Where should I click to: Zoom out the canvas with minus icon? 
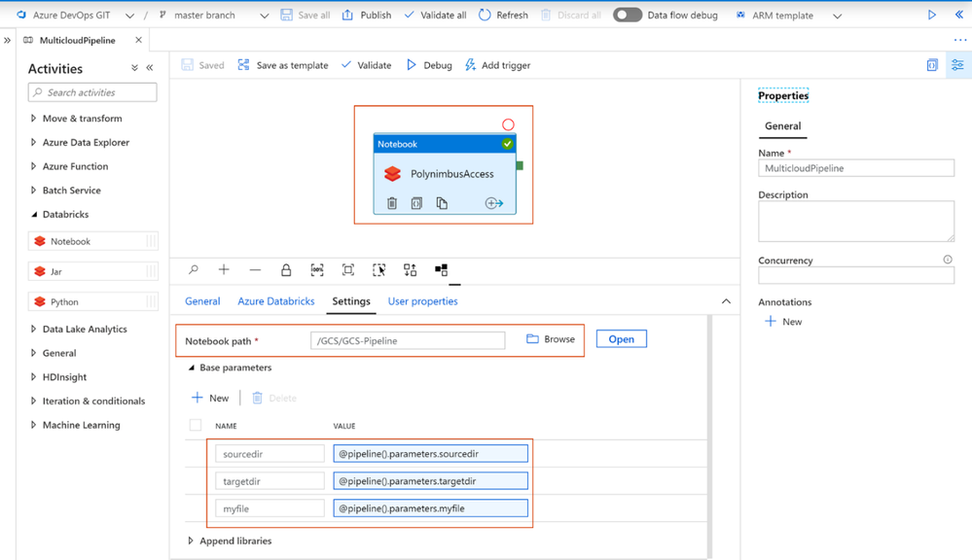[255, 269]
